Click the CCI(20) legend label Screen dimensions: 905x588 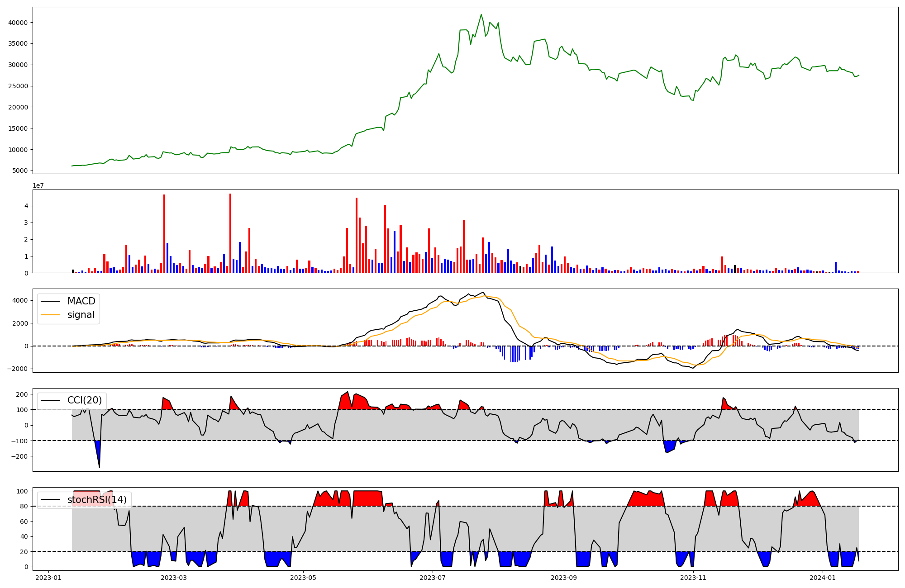tap(85, 400)
